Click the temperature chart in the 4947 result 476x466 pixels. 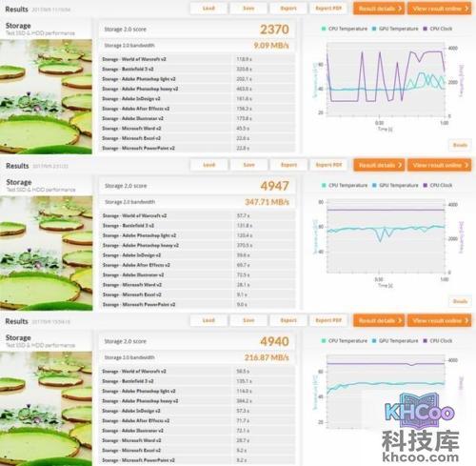pos(386,235)
